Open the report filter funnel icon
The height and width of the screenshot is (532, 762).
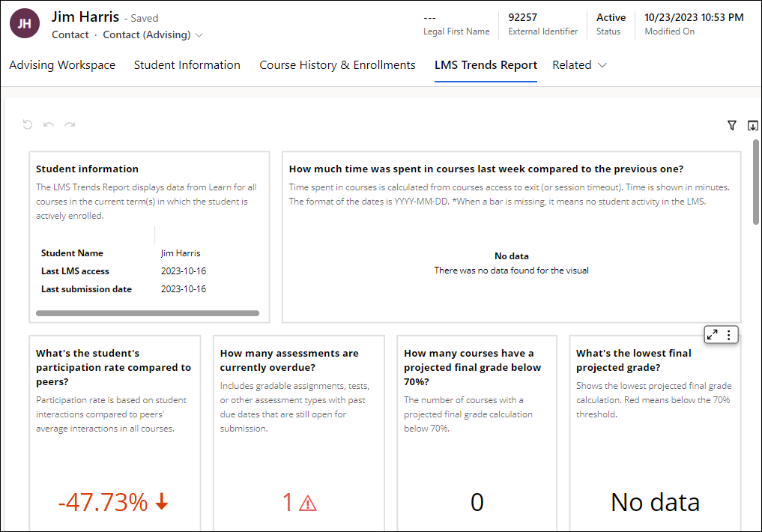pos(732,126)
